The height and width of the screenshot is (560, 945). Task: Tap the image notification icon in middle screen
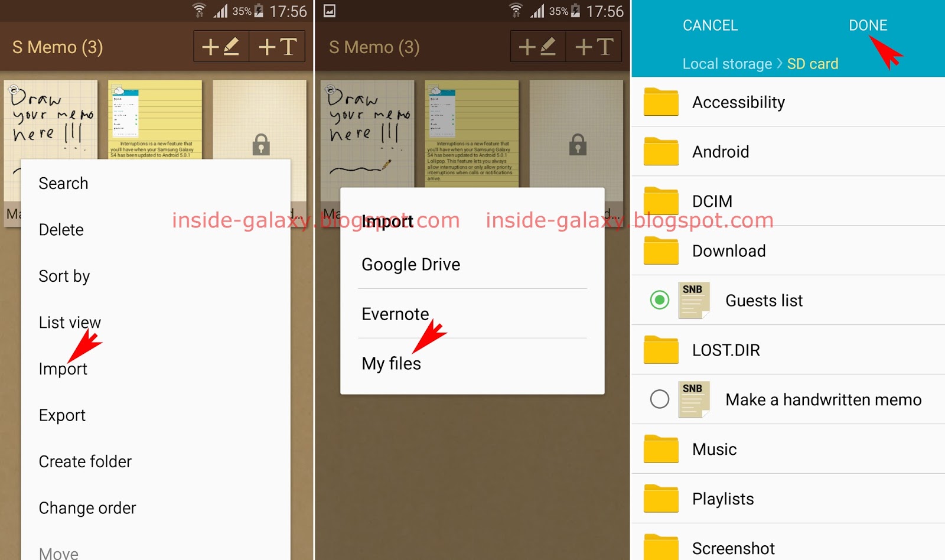(x=330, y=11)
